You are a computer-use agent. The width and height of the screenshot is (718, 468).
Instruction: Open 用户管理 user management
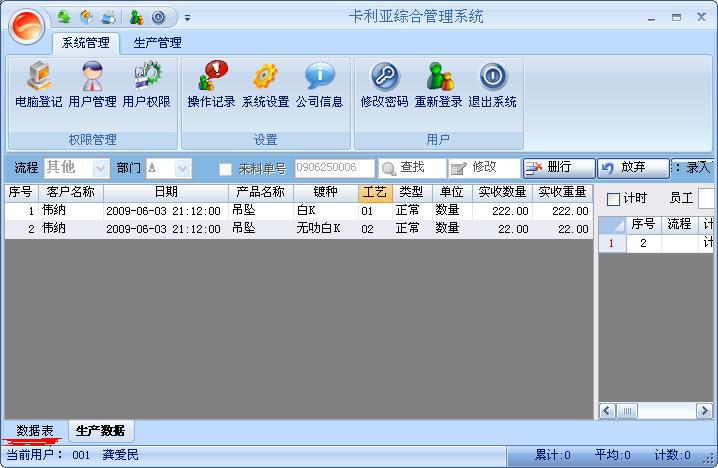coord(92,85)
